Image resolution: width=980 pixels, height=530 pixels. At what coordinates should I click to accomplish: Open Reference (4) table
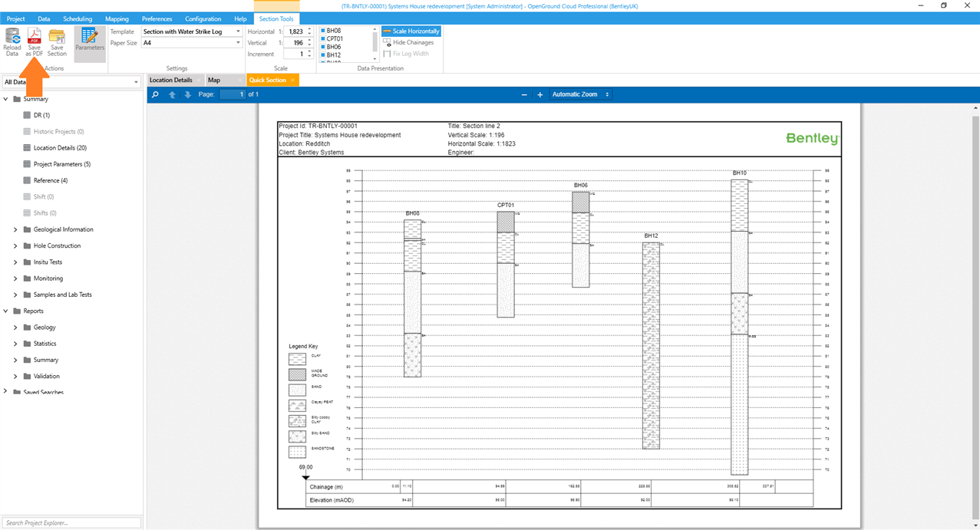(x=51, y=180)
